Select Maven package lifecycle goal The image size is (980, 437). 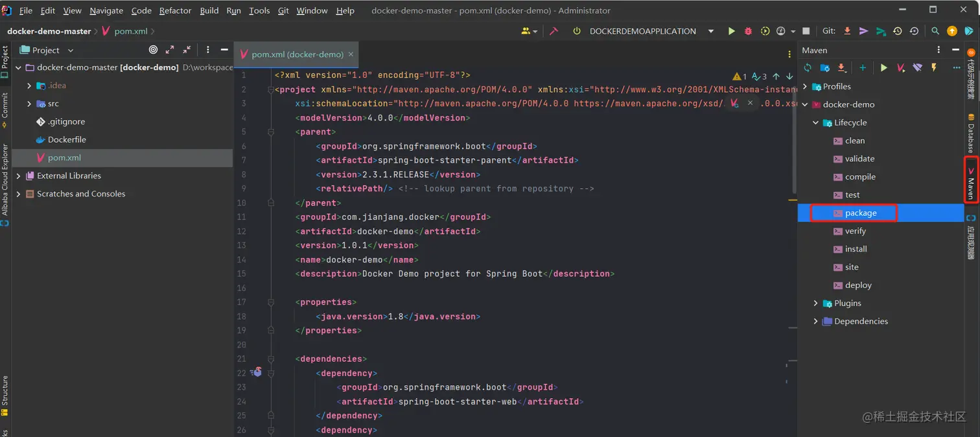[x=861, y=213]
